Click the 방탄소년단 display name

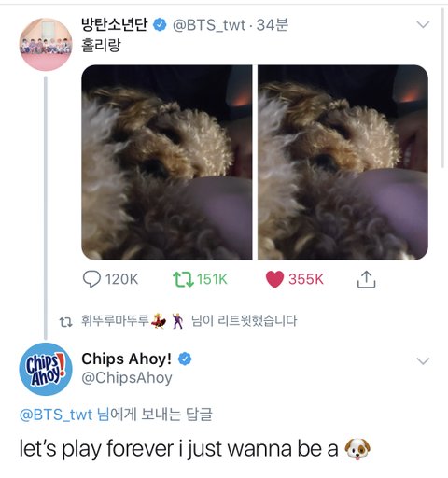coord(114,24)
